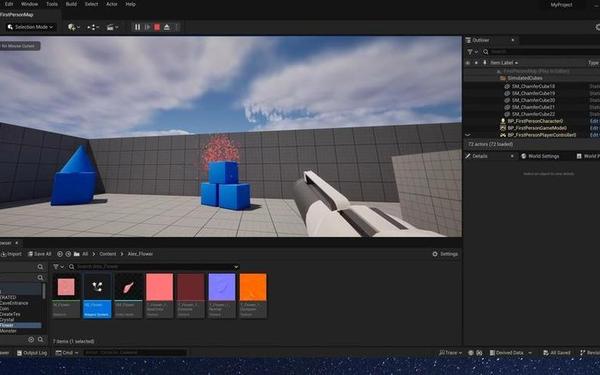Open Content Browser Settings gear
Screen dimensions: 600x375
(x=445, y=254)
